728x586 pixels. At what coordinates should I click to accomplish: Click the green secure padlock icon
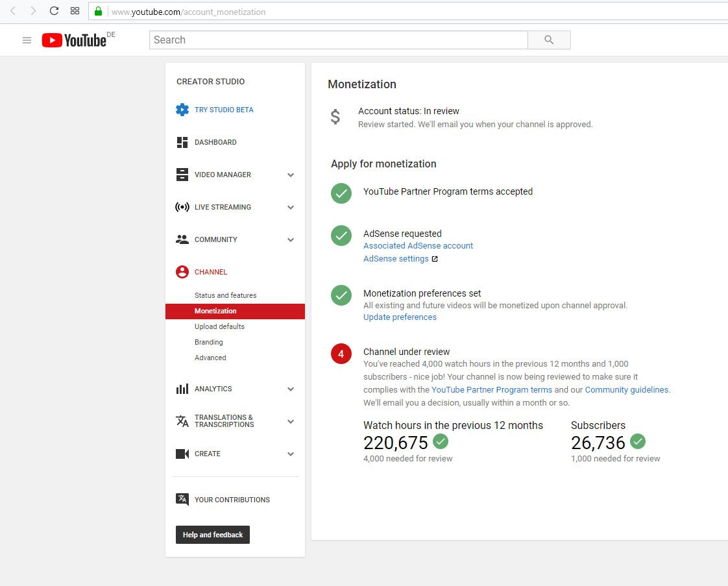98,11
